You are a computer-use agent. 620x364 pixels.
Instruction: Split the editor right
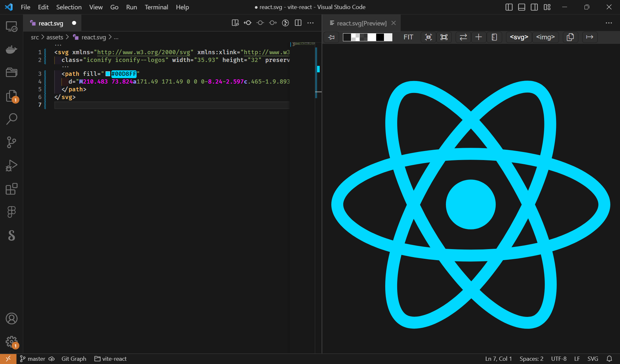298,23
